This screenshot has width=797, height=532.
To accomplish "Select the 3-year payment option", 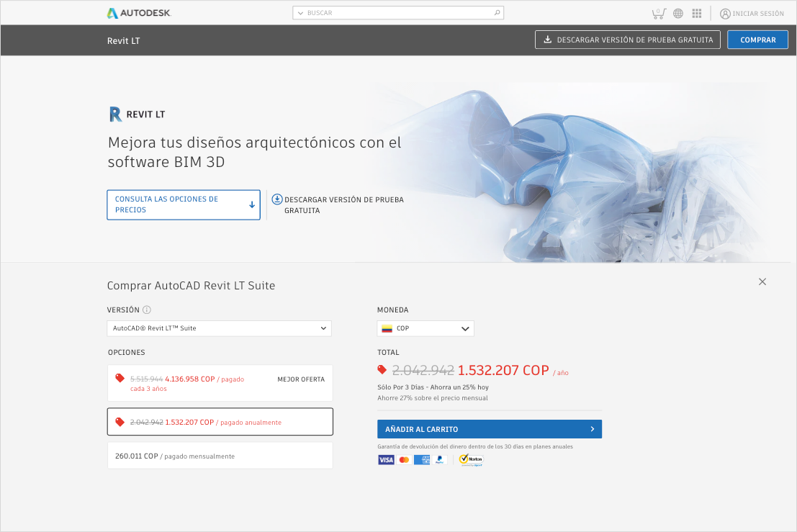I will (220, 383).
